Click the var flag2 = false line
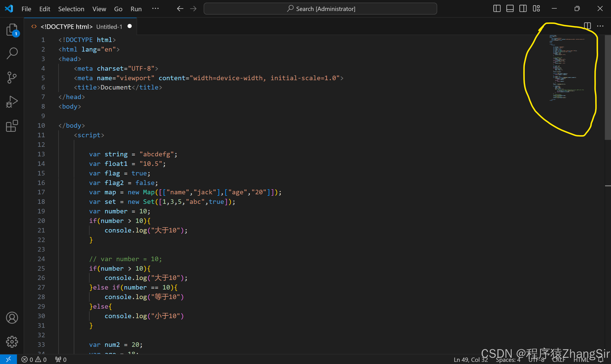 click(x=123, y=183)
